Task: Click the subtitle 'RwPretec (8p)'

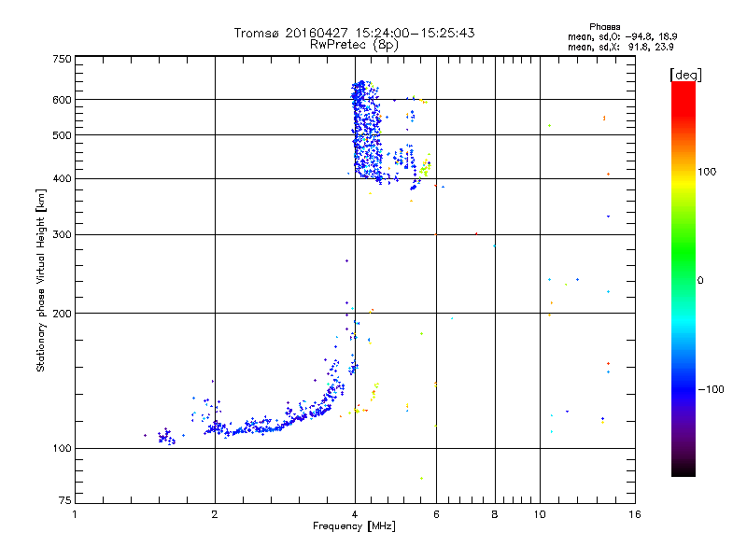Action: pos(354,45)
